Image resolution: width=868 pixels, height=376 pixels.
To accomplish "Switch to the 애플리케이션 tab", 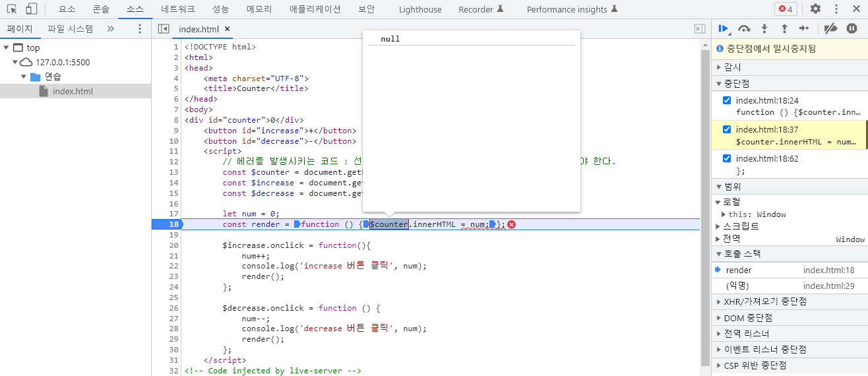I will point(315,9).
